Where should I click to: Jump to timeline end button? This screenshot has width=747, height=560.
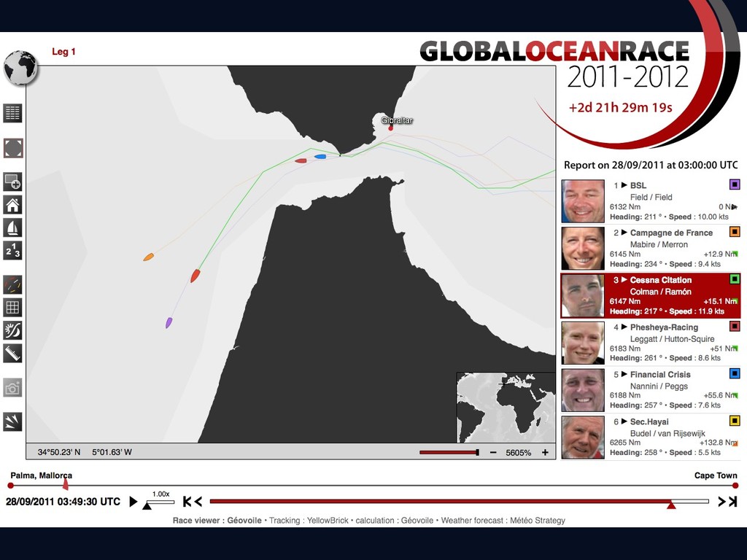click(732, 502)
